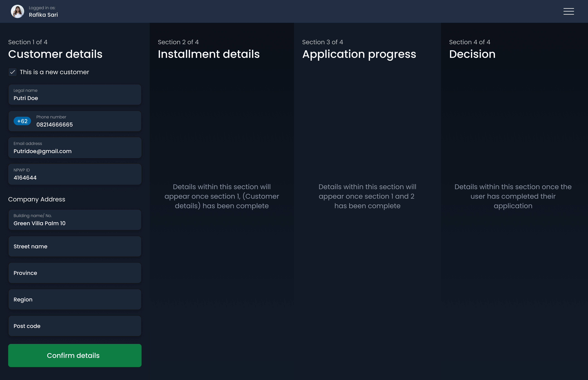Screen dimensions: 588x380
Task: Focus the Email address field
Action: (x=75, y=148)
